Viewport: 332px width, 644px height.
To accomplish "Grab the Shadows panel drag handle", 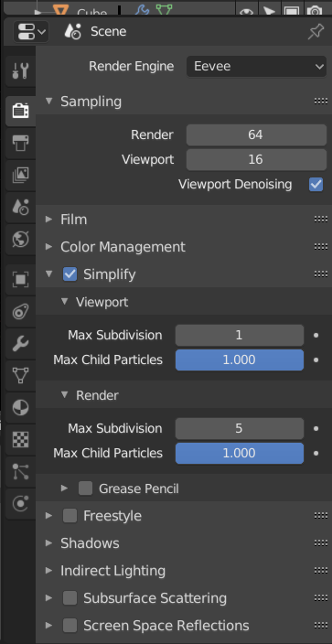I will 321,543.
